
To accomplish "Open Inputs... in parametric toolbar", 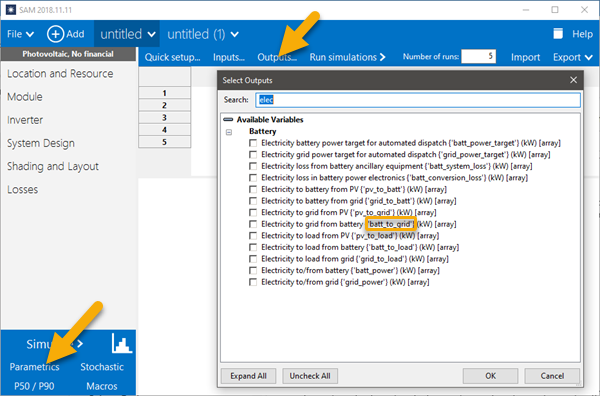I will pyautogui.click(x=229, y=57).
